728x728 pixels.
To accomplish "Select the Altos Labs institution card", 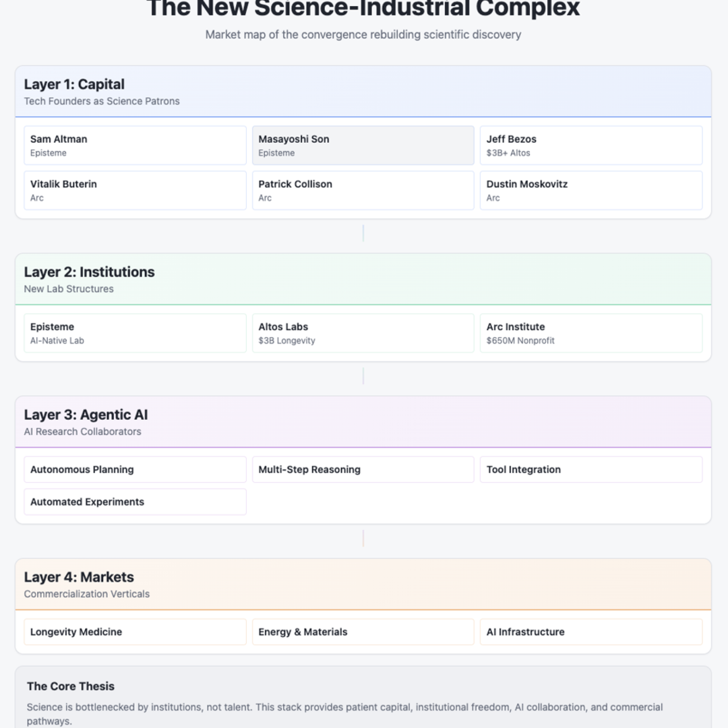I will [363, 333].
